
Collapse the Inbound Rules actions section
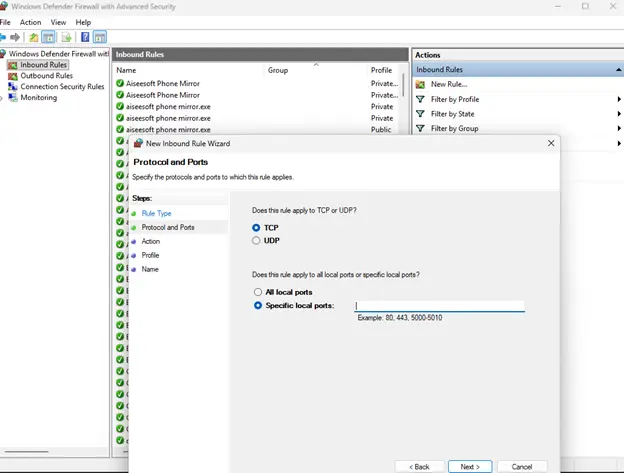(618, 70)
